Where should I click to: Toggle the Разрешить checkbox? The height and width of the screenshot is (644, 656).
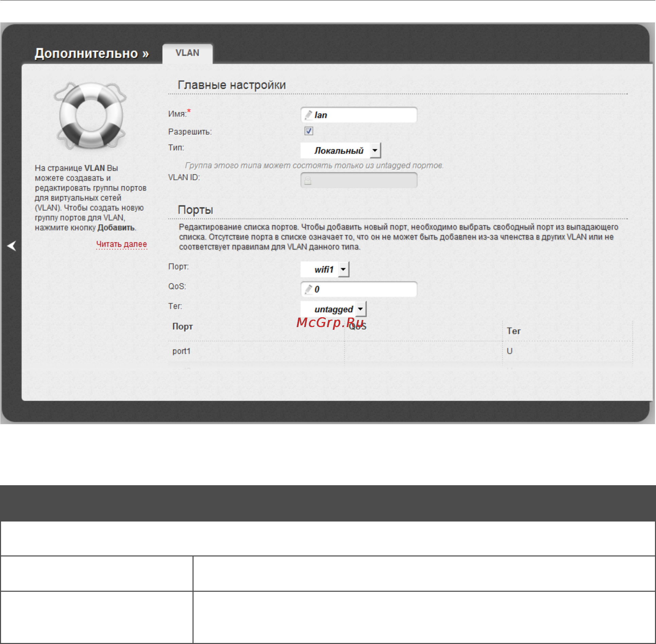pyautogui.click(x=309, y=131)
